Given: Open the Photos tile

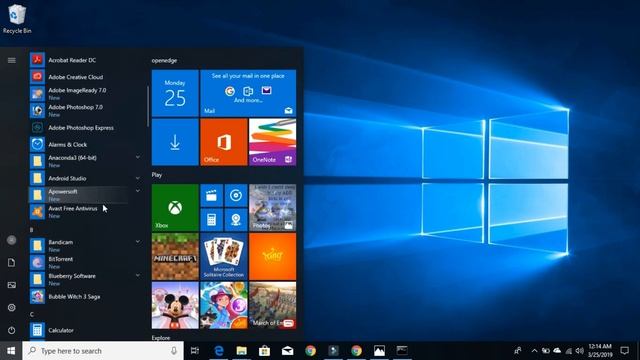Looking at the screenshot, I should [273, 207].
